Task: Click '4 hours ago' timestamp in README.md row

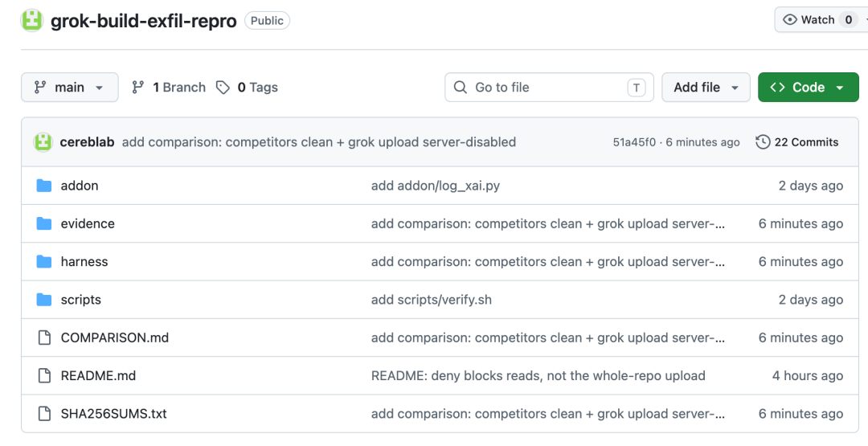Action: coord(808,376)
